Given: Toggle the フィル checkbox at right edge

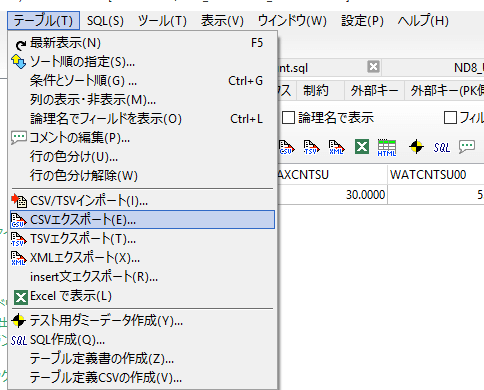Looking at the screenshot, I should point(450,117).
